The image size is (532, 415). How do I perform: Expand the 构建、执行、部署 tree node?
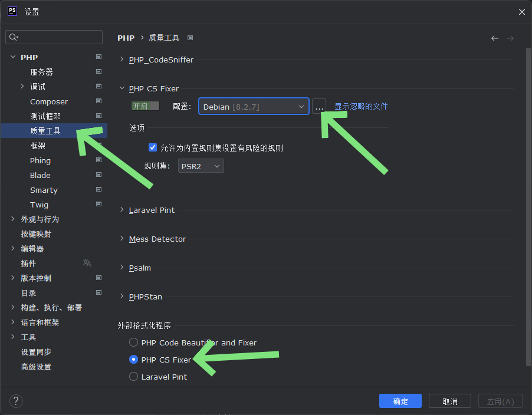click(13, 307)
